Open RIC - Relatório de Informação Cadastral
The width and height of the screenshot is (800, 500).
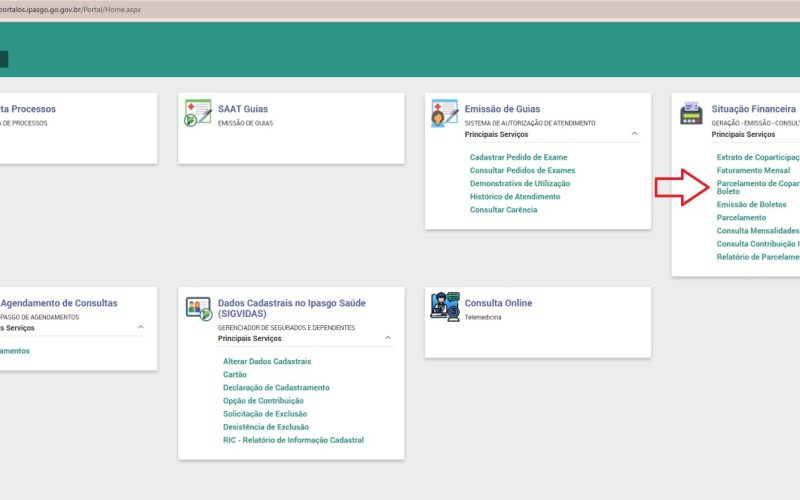click(293, 440)
